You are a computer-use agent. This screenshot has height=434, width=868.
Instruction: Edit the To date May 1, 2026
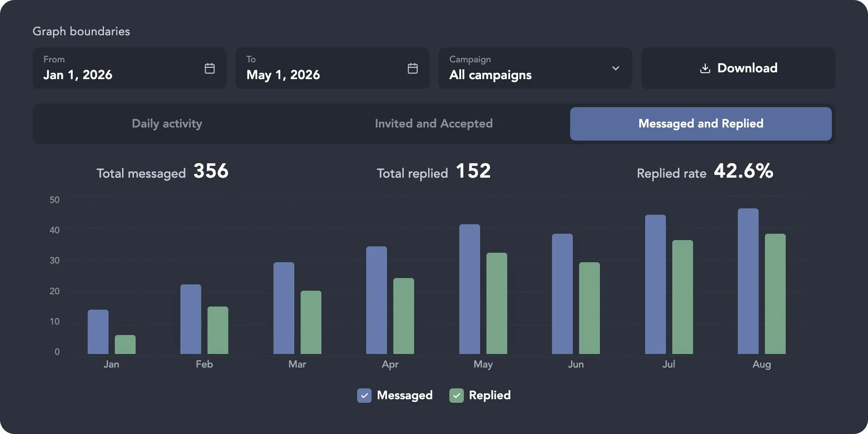332,68
